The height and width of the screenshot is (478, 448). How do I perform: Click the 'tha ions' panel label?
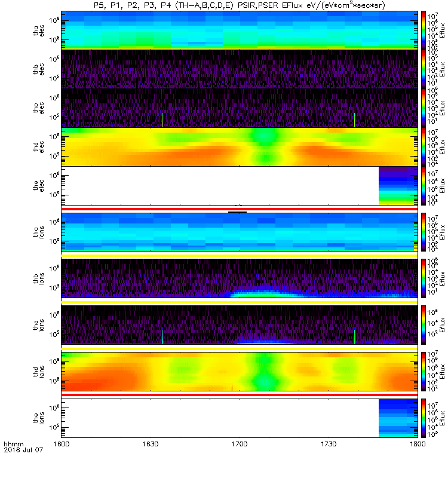pos(38,232)
